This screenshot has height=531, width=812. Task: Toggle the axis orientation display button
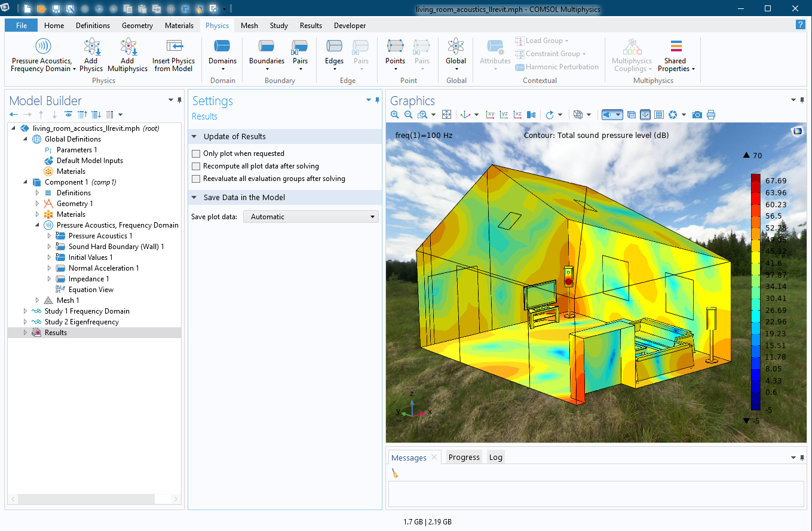645,115
